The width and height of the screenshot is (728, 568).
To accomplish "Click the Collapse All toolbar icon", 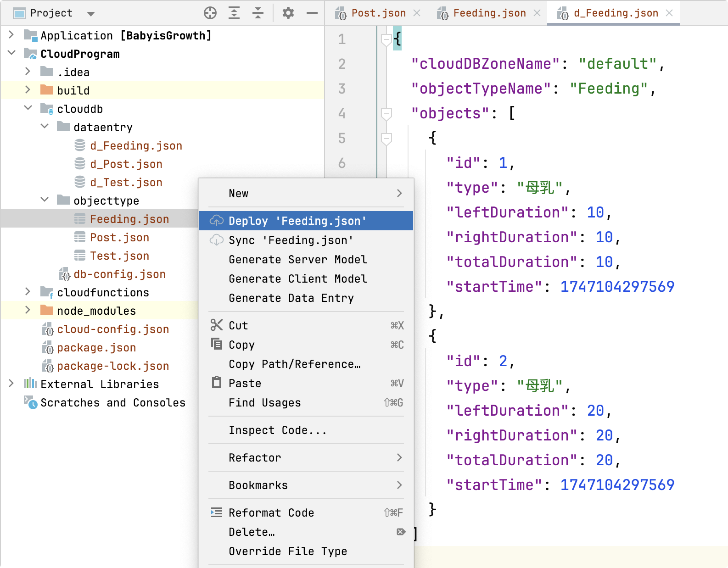I will click(258, 13).
